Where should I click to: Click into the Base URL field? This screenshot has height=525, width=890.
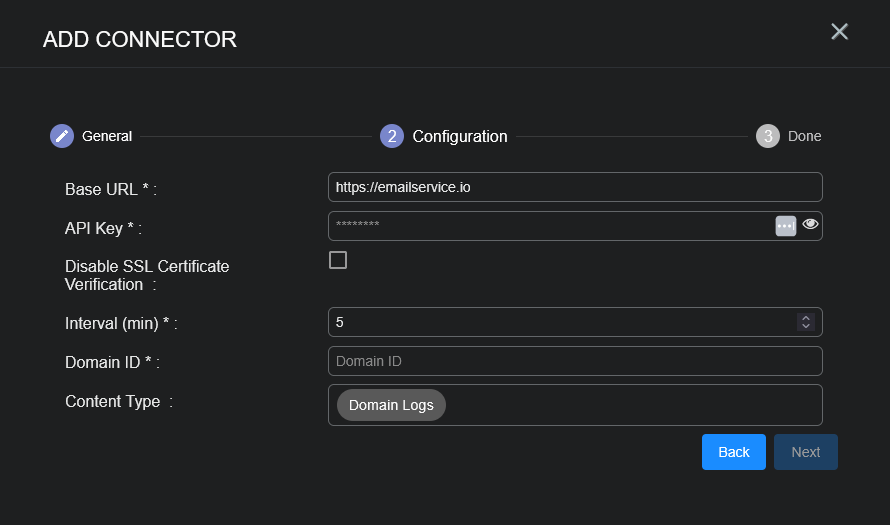pos(575,187)
